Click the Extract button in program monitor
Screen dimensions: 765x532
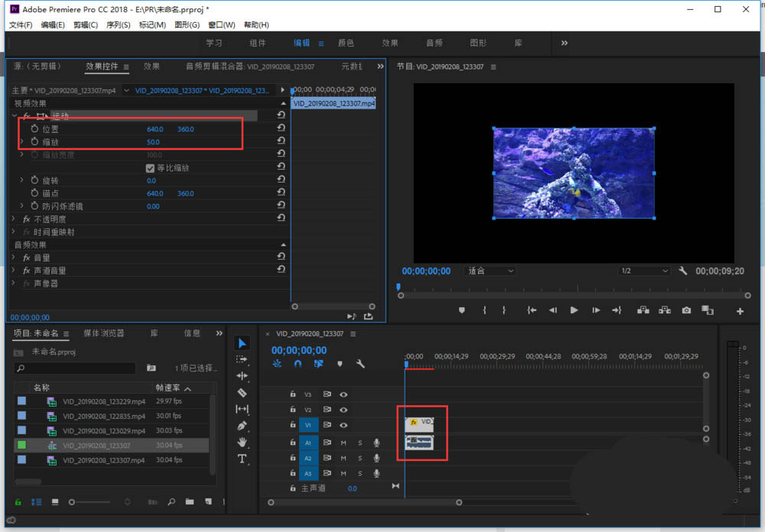[x=665, y=310]
